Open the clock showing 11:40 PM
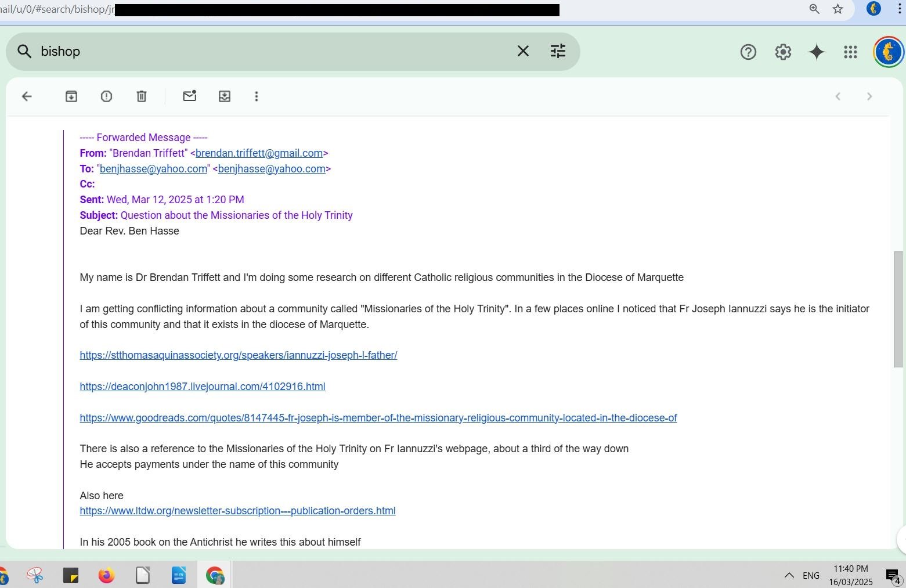906x588 pixels. (851, 575)
